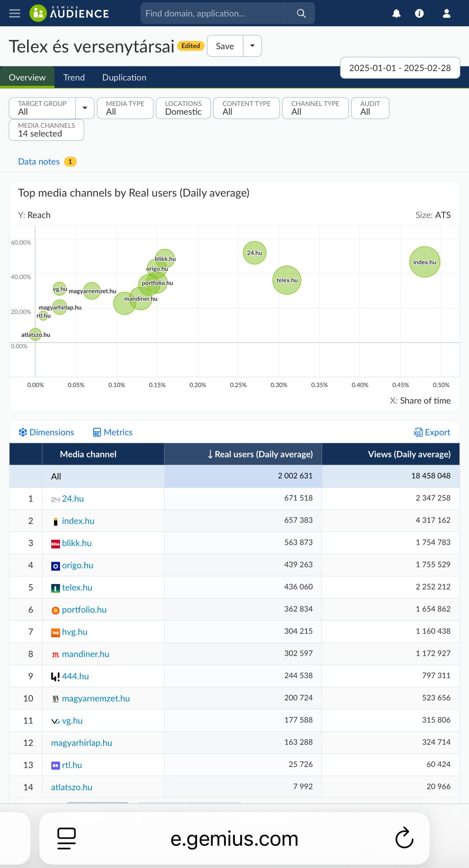Open the Dimensions settings
The image size is (469, 868).
pyautogui.click(x=46, y=432)
